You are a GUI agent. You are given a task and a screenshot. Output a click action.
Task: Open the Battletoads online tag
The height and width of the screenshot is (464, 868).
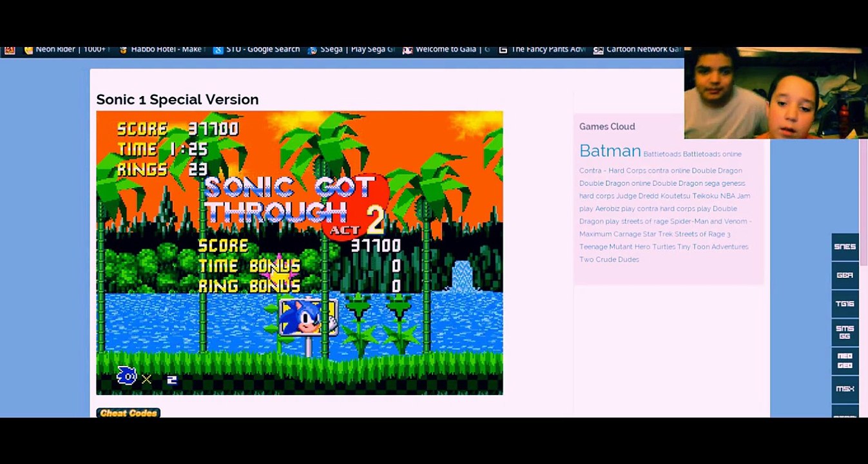click(712, 154)
